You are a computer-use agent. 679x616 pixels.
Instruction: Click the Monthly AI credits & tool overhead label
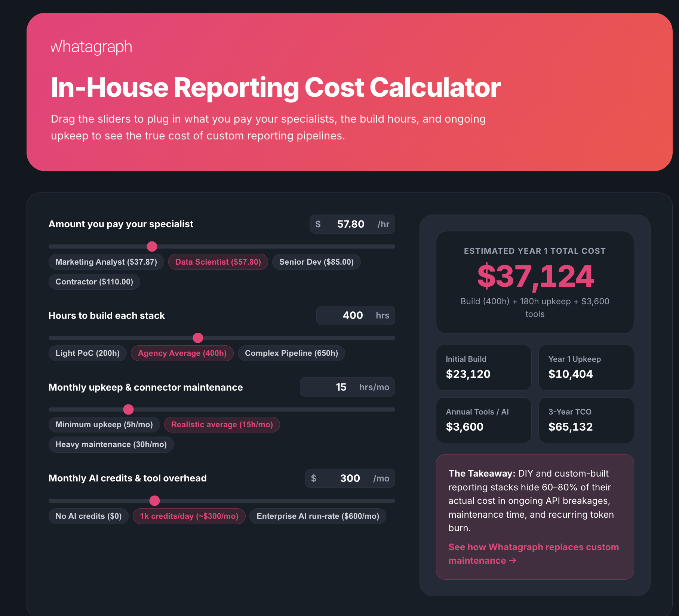click(x=127, y=478)
